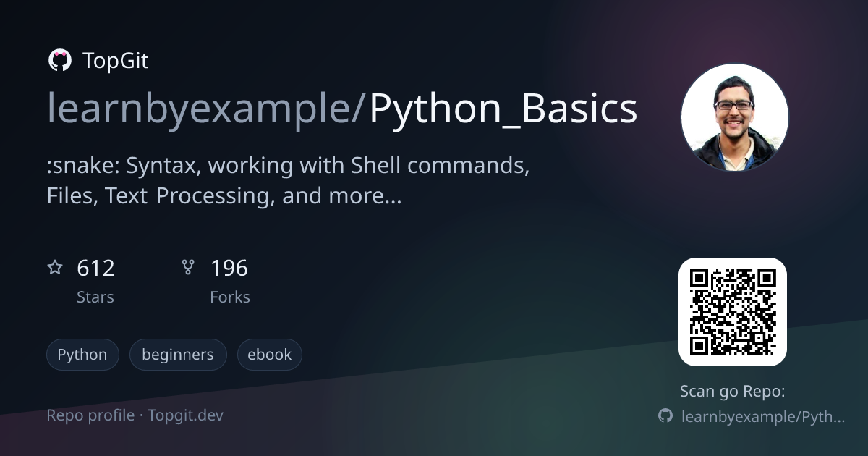
Task: Open the circular owner avatar photo
Action: click(x=735, y=117)
